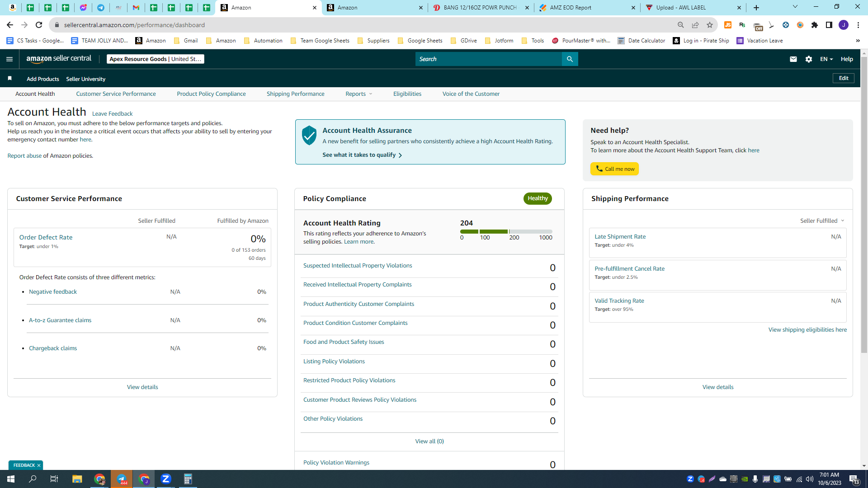Screen dimensions: 868x488
Task: Toggle the browser side panel icon
Action: 829,25
